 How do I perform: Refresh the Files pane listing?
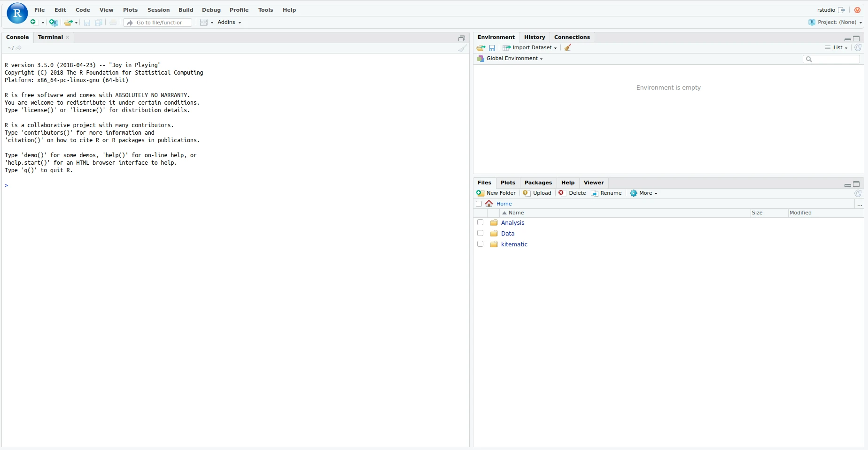[858, 193]
